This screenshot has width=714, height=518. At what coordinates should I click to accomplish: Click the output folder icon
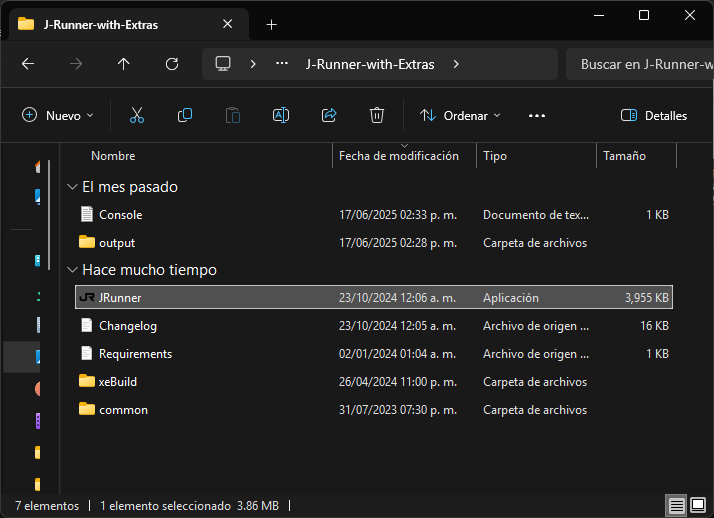pos(87,242)
